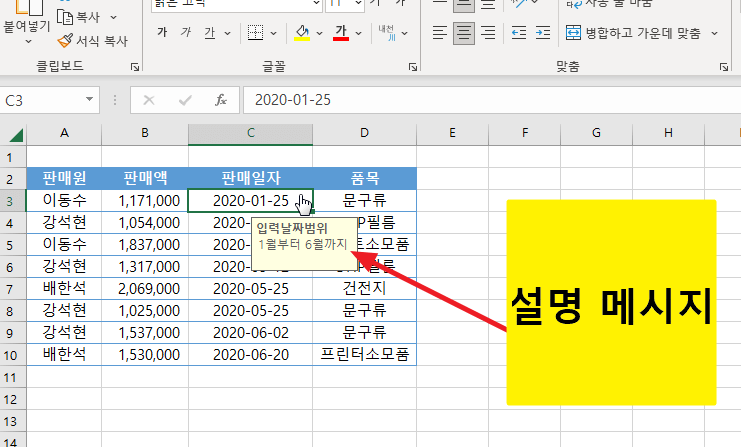Click the date cell 2020-06-20

(250, 355)
